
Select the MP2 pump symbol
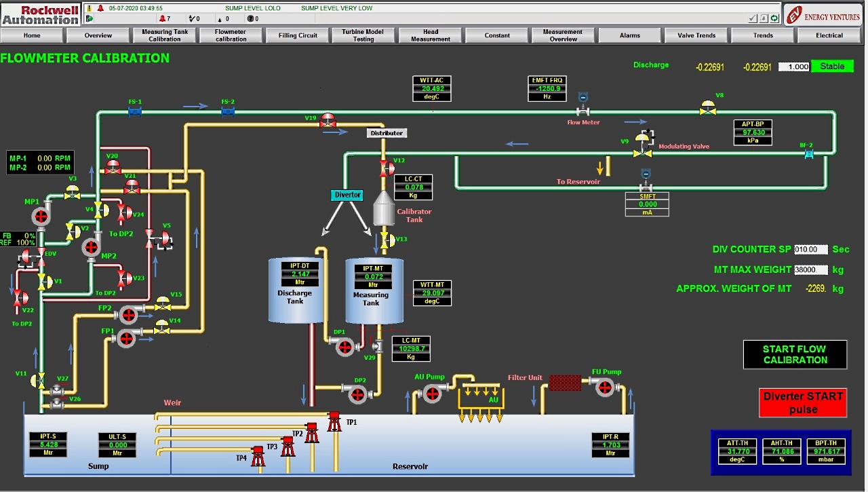[x=91, y=248]
